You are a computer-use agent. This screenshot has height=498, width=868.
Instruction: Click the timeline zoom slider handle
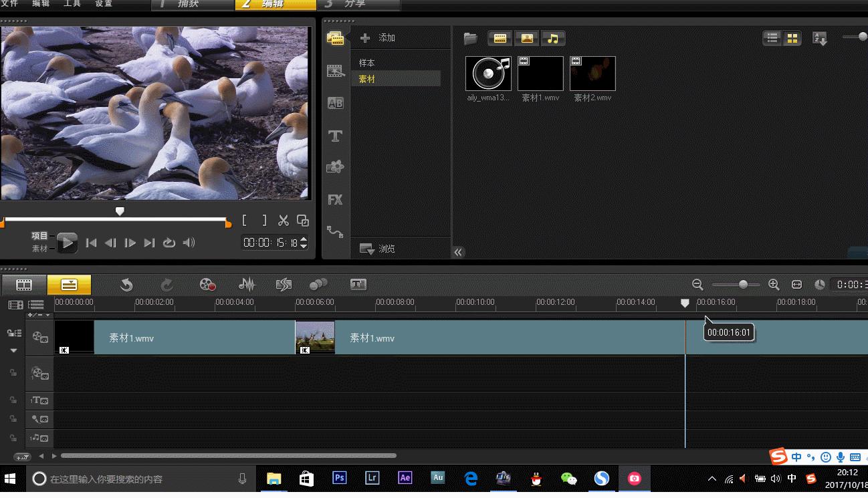(742, 285)
